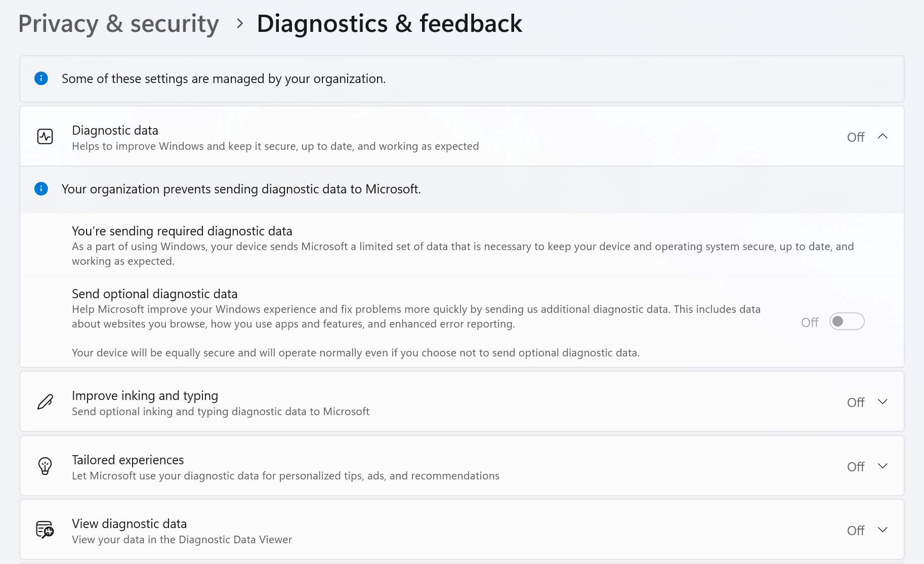This screenshot has height=564, width=924.
Task: Click "You're sending required diagnostic data" text
Action: 182,231
